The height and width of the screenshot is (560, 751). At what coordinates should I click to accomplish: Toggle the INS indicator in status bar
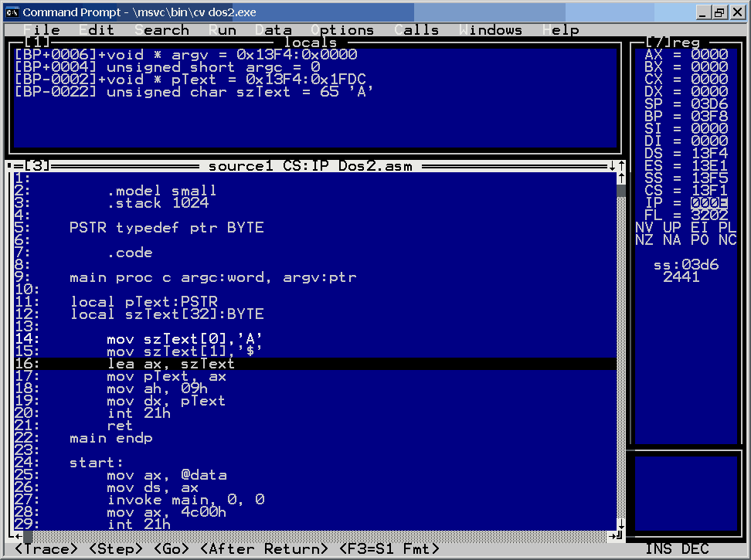(x=658, y=548)
